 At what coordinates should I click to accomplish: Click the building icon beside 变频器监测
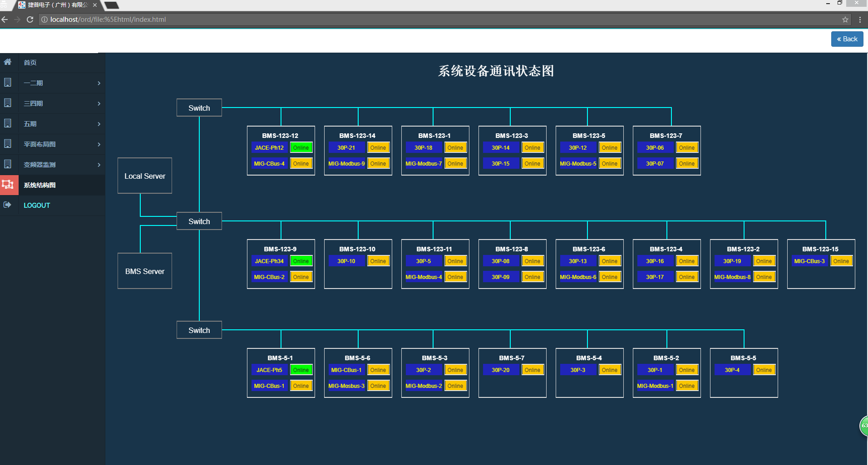(8, 164)
